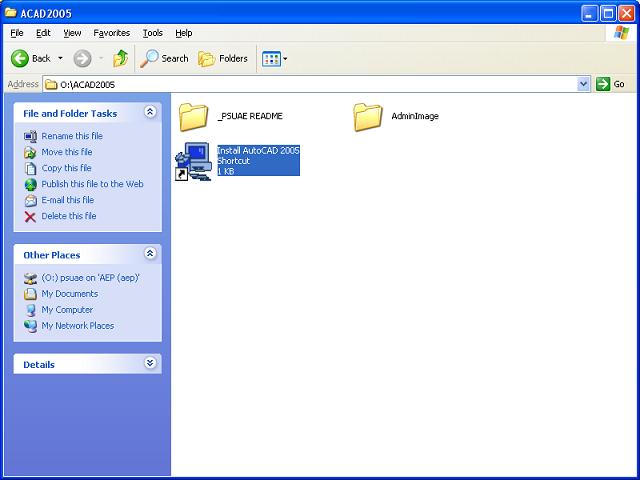Click the AdminImage folder name

(x=415, y=116)
